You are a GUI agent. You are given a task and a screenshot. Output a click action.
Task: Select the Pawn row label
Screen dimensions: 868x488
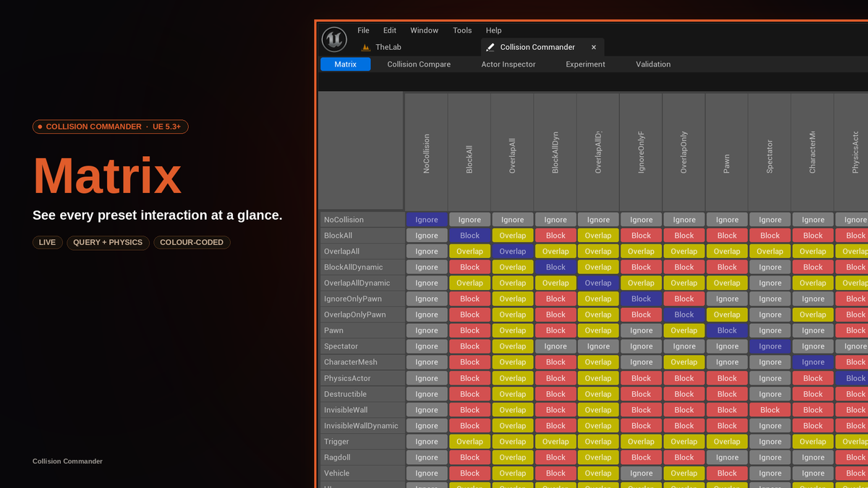coord(362,330)
